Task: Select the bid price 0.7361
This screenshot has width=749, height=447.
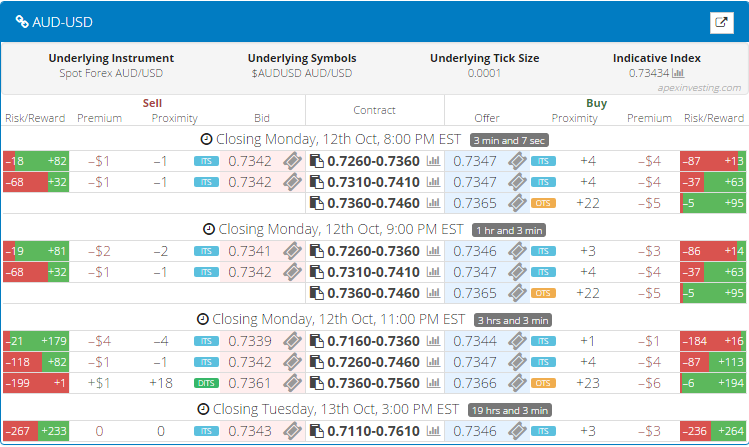Action: coord(249,384)
